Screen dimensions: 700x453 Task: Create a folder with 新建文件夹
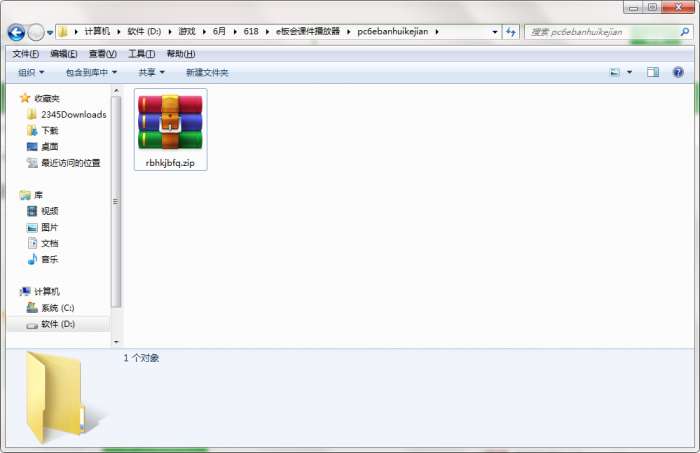(207, 72)
